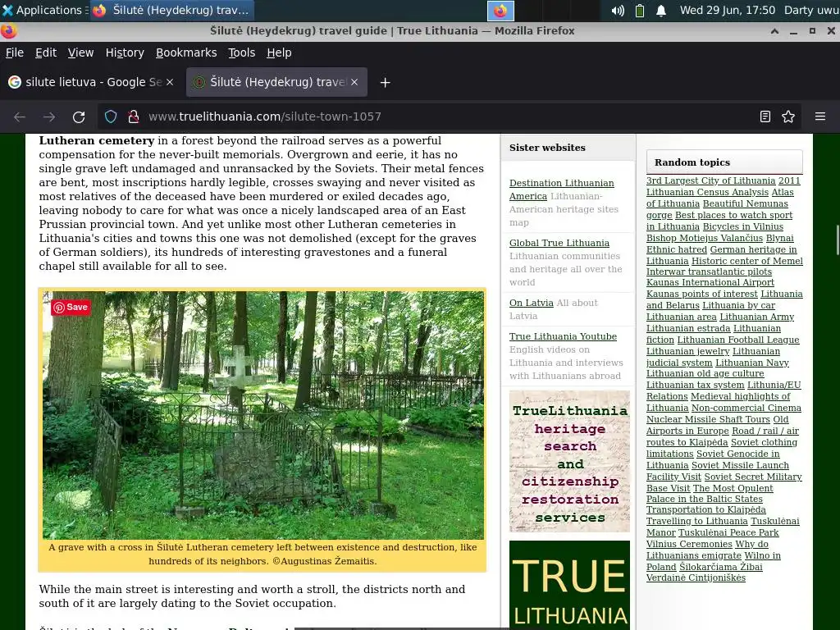Open Historic center of Memel link
Image resolution: width=840 pixels, height=630 pixels.
(x=746, y=261)
